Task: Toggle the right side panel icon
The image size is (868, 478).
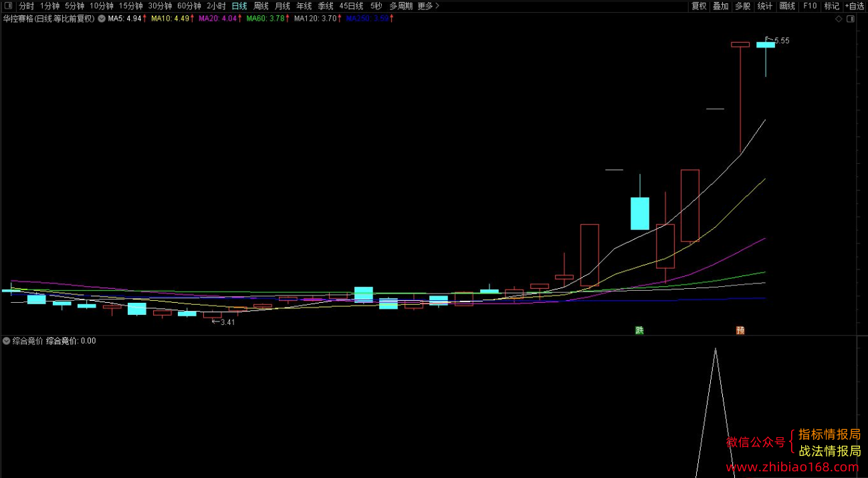Action: point(851,19)
